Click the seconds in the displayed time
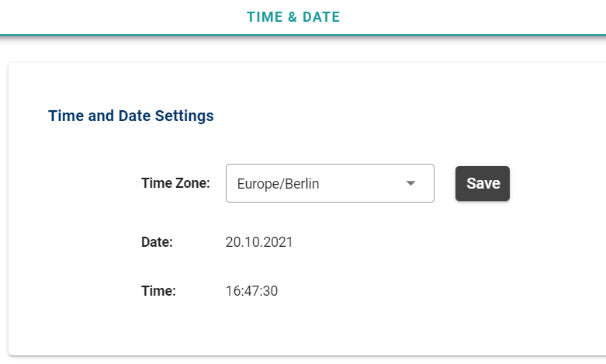The image size is (606, 364). tap(270, 291)
